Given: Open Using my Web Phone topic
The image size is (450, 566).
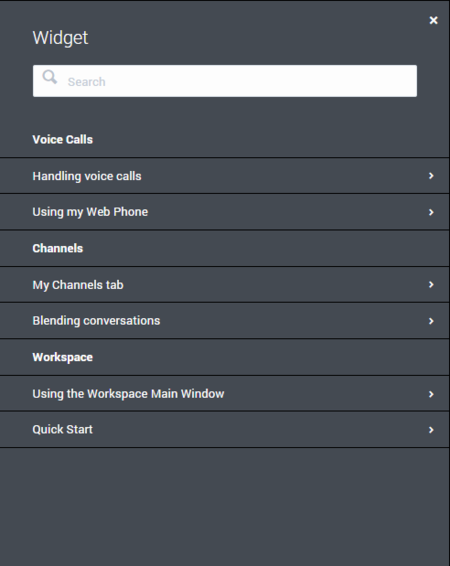Looking at the screenshot, I should click(224, 212).
